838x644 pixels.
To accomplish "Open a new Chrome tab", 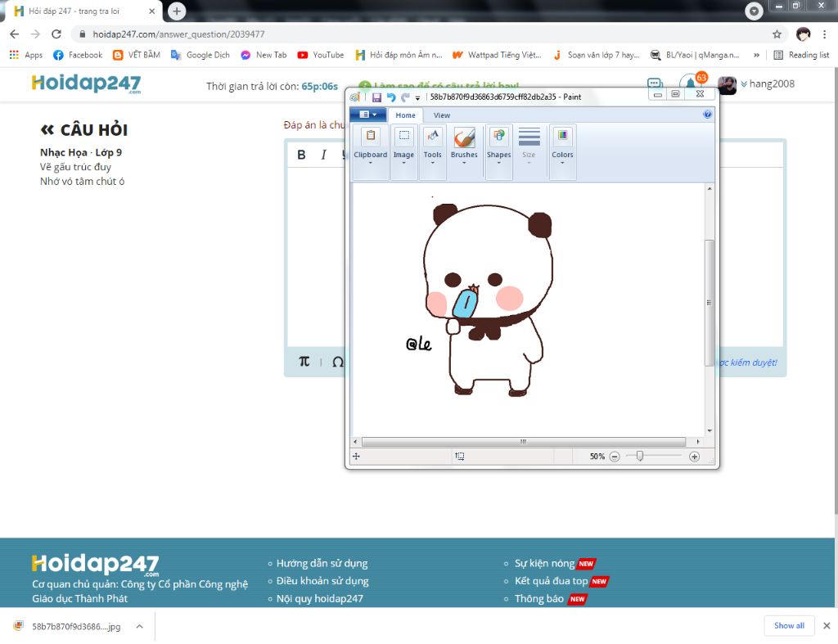I will coord(177,11).
